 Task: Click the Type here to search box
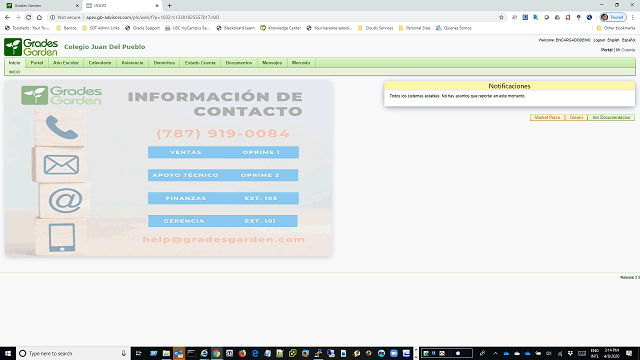click(73, 353)
